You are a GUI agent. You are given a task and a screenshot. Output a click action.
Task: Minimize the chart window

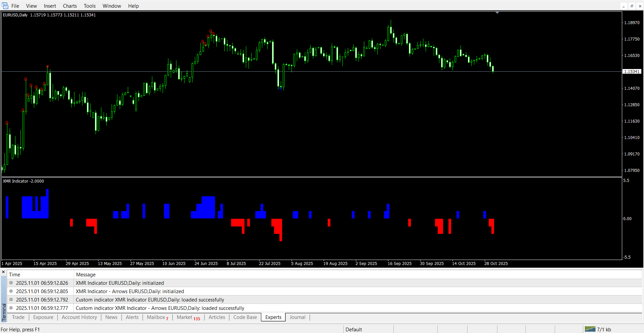coord(624,6)
